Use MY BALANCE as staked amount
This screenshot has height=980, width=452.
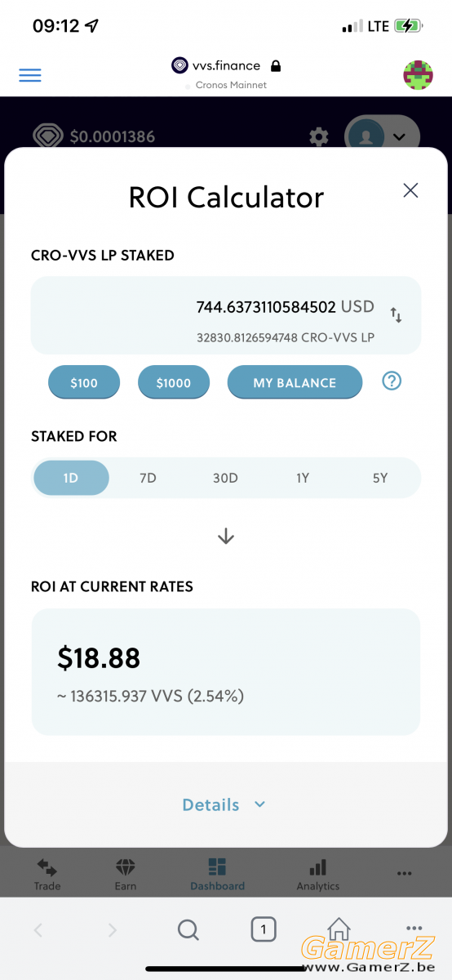[x=295, y=382]
